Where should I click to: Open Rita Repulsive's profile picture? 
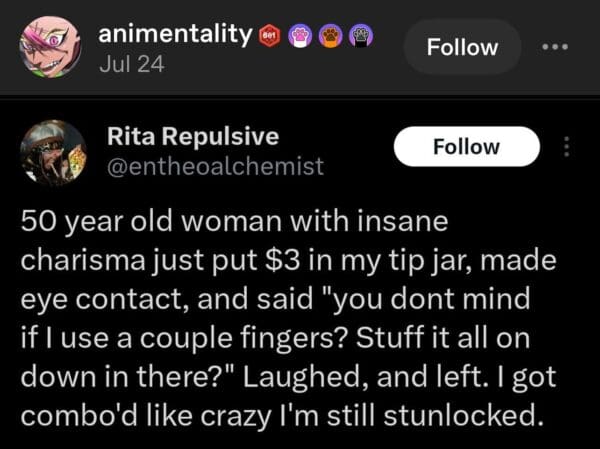coord(54,153)
